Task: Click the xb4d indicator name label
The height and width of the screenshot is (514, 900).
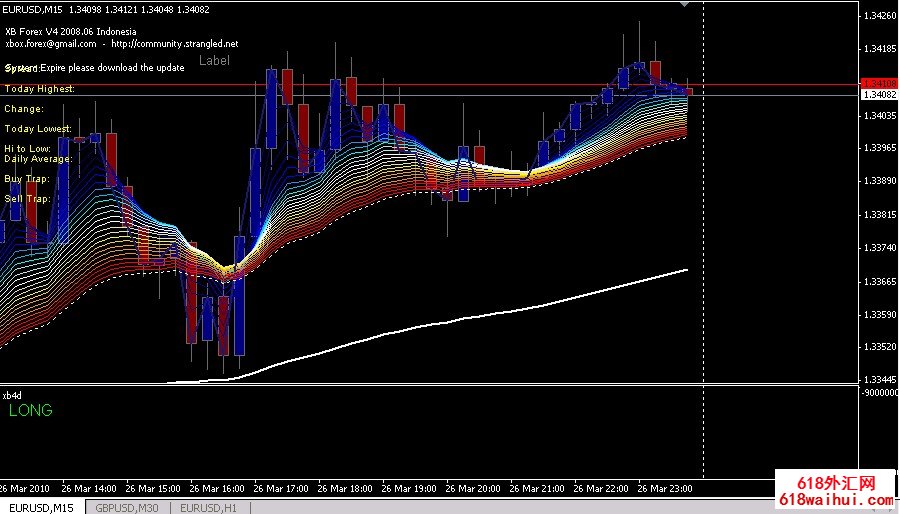Action: click(13, 394)
